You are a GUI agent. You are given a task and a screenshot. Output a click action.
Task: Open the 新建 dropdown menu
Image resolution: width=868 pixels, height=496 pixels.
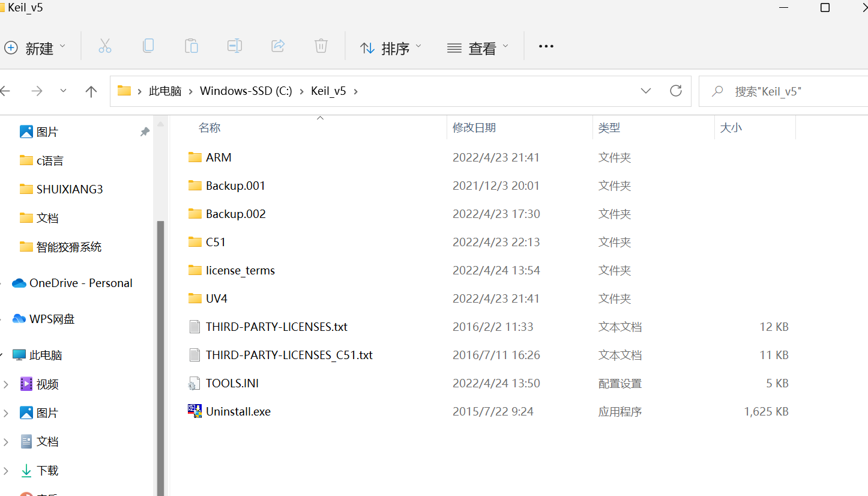(x=35, y=47)
